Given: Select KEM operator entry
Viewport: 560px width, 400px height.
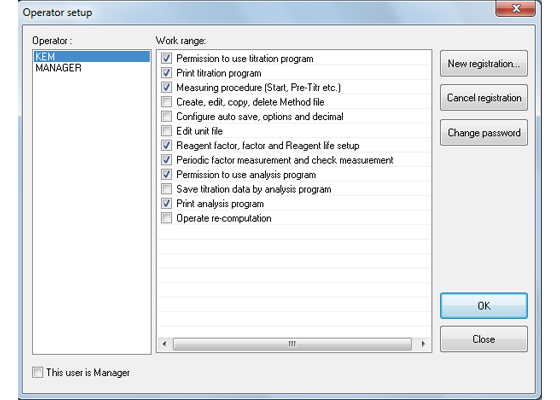Looking at the screenshot, I should click(92, 56).
